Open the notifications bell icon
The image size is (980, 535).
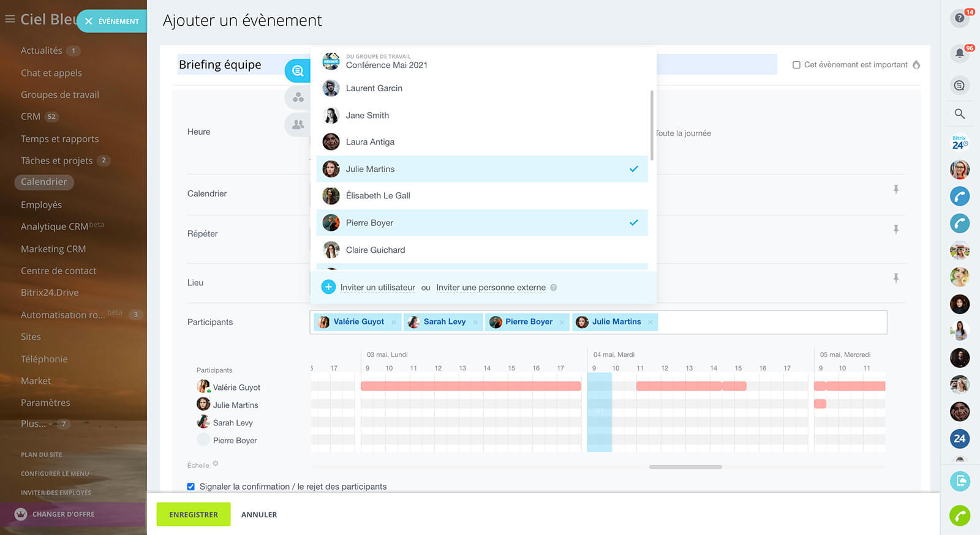(x=959, y=53)
